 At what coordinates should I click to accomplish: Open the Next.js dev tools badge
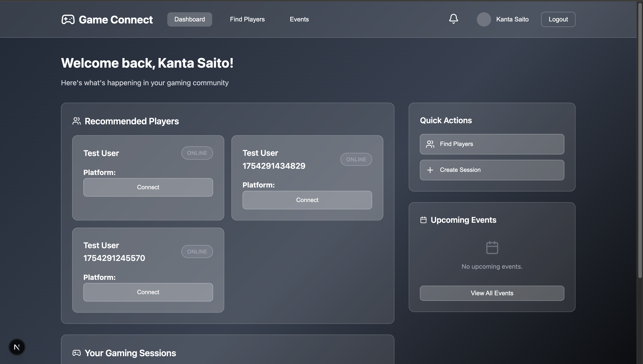(x=17, y=347)
